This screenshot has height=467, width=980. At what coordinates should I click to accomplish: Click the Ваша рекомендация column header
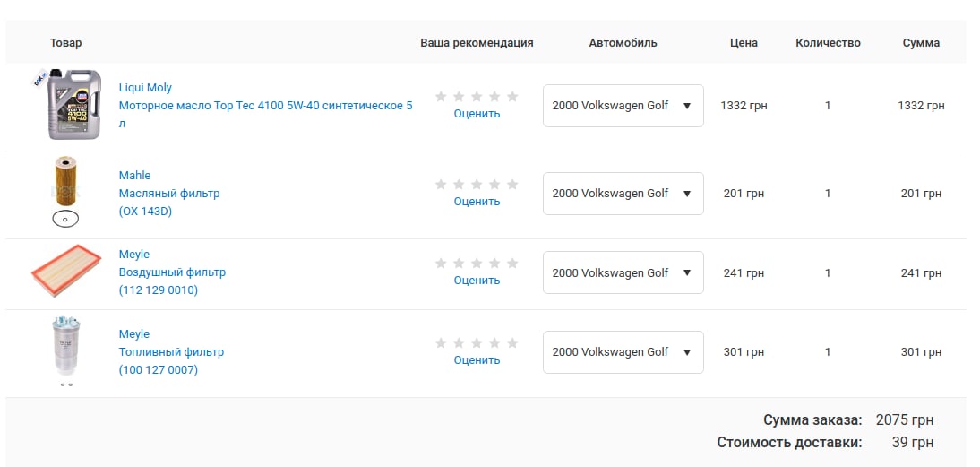point(477,42)
